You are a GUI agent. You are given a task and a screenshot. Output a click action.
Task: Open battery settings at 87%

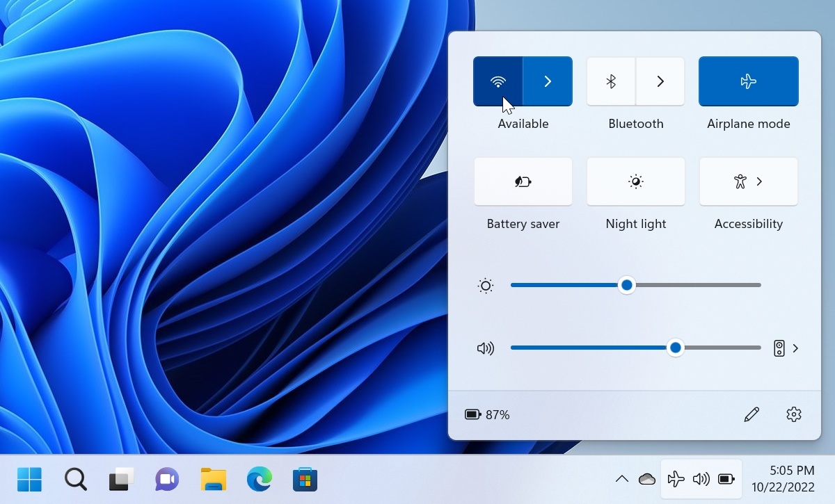(x=487, y=415)
